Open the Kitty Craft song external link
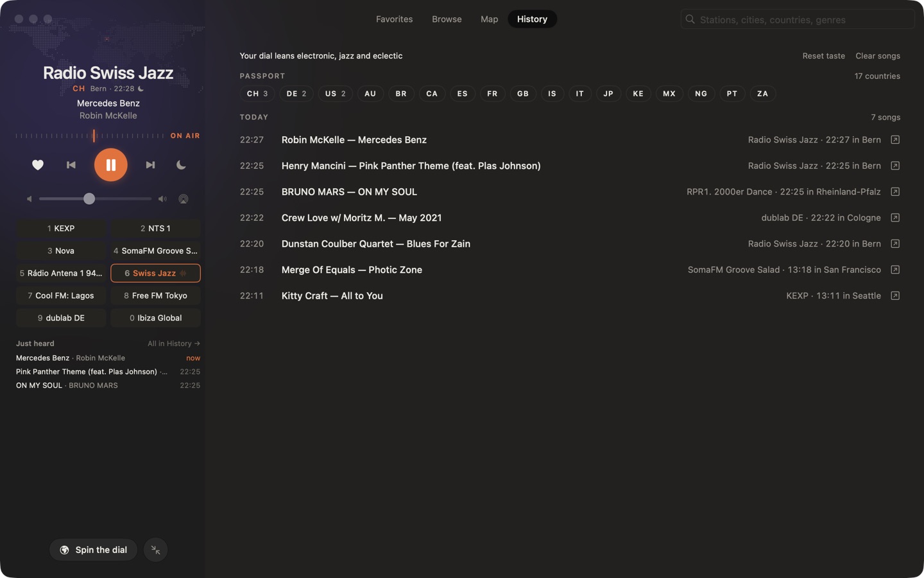The height and width of the screenshot is (578, 924). [895, 296]
